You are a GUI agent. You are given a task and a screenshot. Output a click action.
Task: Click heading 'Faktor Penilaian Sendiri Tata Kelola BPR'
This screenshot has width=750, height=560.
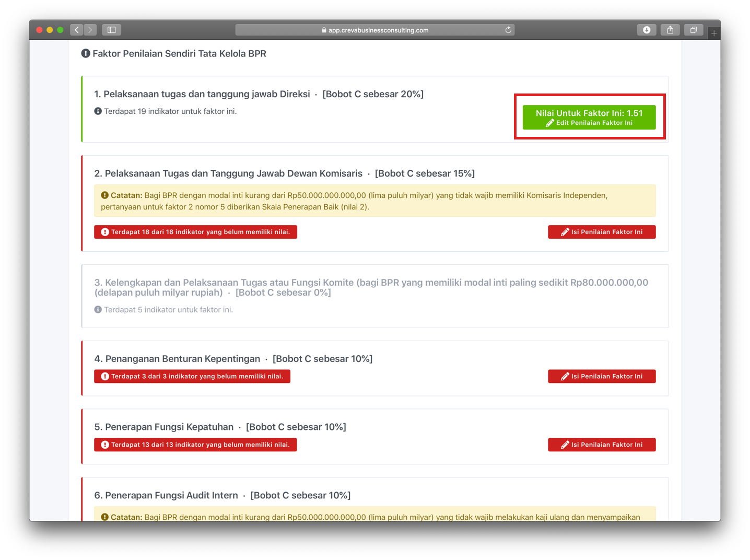[x=179, y=54]
